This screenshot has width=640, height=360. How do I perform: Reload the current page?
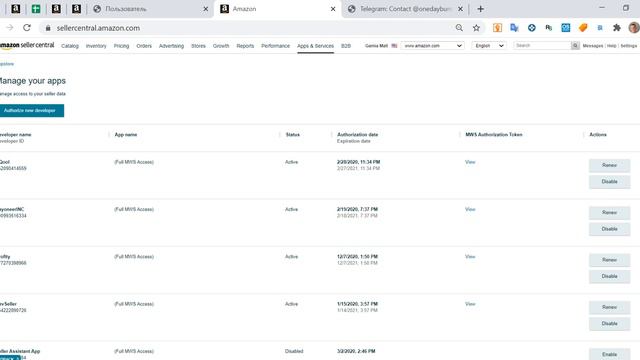[27, 28]
